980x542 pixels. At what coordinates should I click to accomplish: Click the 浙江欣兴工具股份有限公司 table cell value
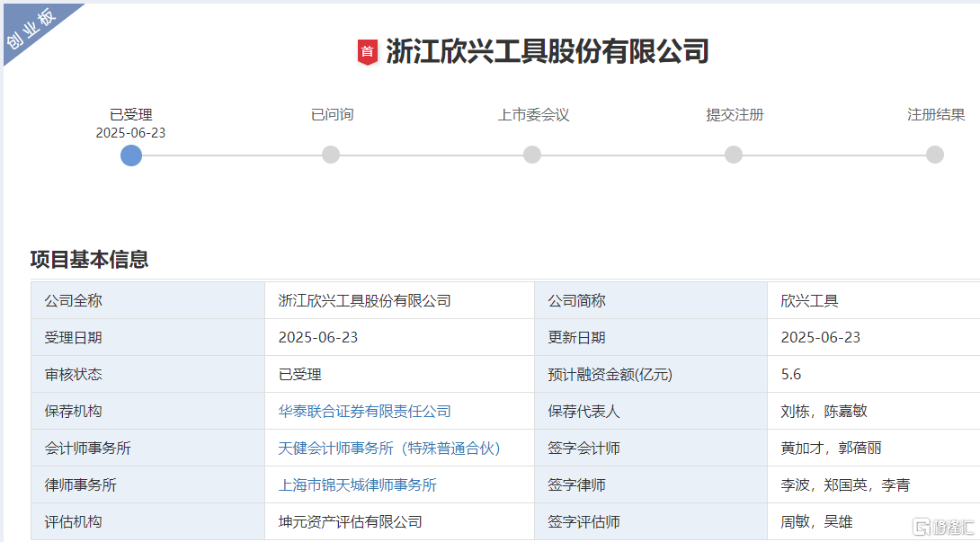pyautogui.click(x=399, y=301)
